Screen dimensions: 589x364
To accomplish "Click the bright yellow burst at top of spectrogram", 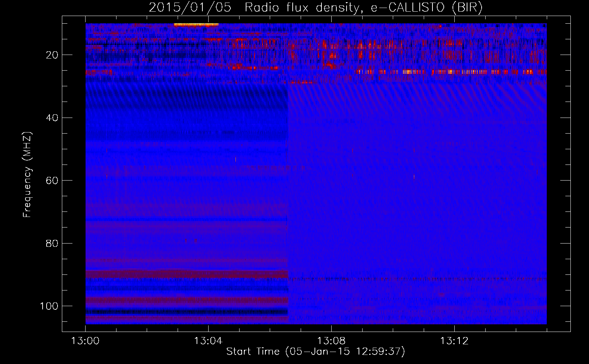I will click(x=196, y=25).
